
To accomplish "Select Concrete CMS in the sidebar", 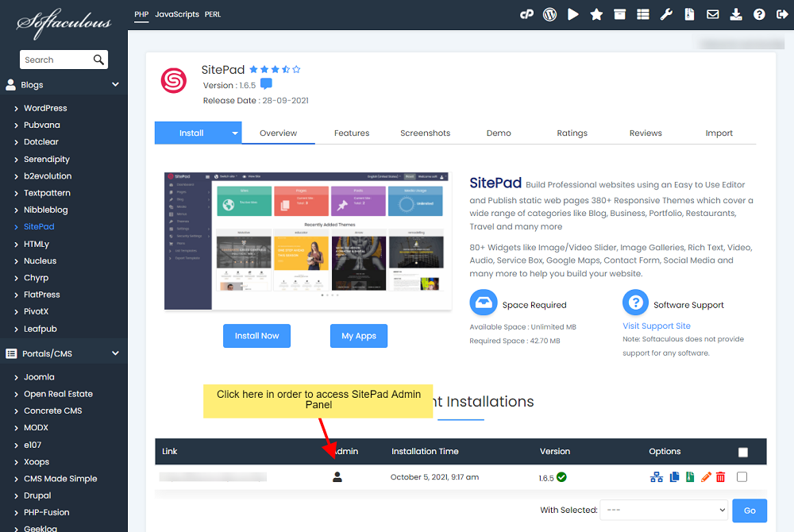I will 52,411.
